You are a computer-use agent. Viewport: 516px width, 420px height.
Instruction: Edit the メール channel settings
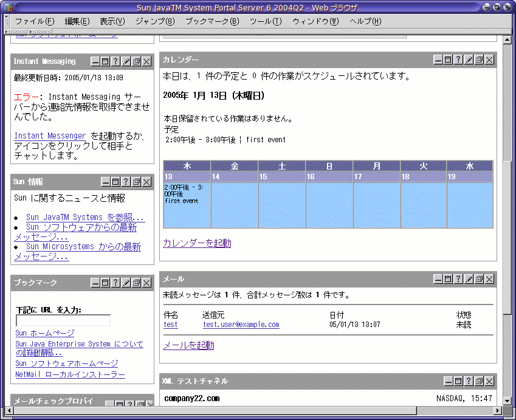point(469,279)
